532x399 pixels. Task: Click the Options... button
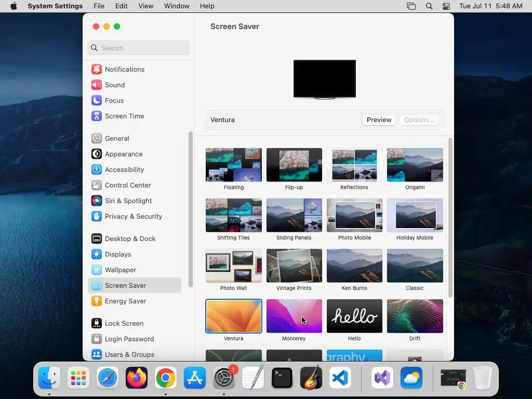(419, 120)
